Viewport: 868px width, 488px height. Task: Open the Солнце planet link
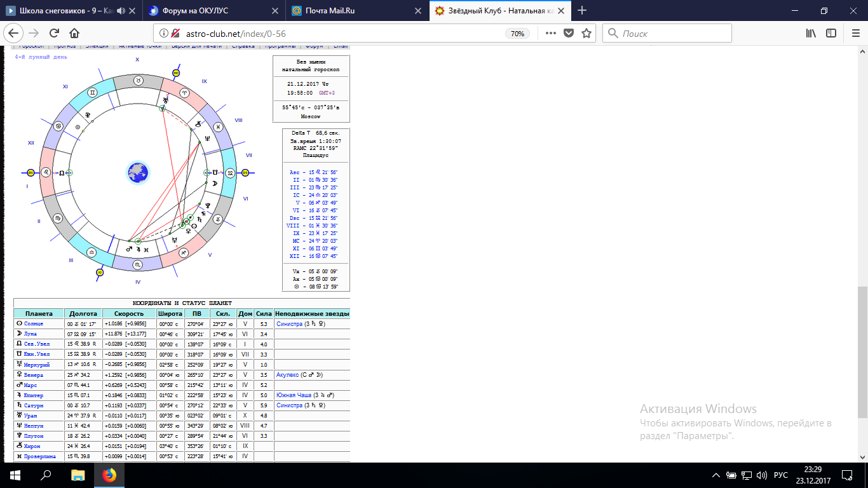34,324
